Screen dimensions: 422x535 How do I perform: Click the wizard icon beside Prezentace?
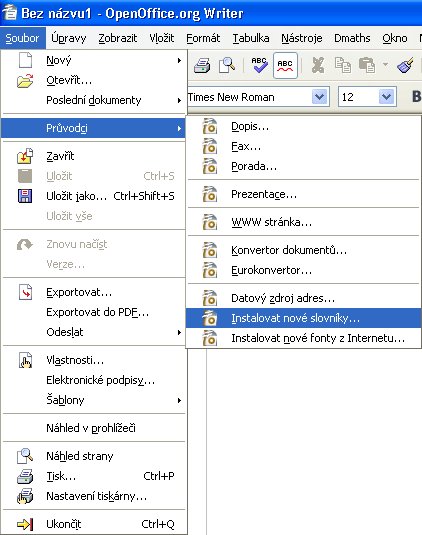(x=209, y=194)
